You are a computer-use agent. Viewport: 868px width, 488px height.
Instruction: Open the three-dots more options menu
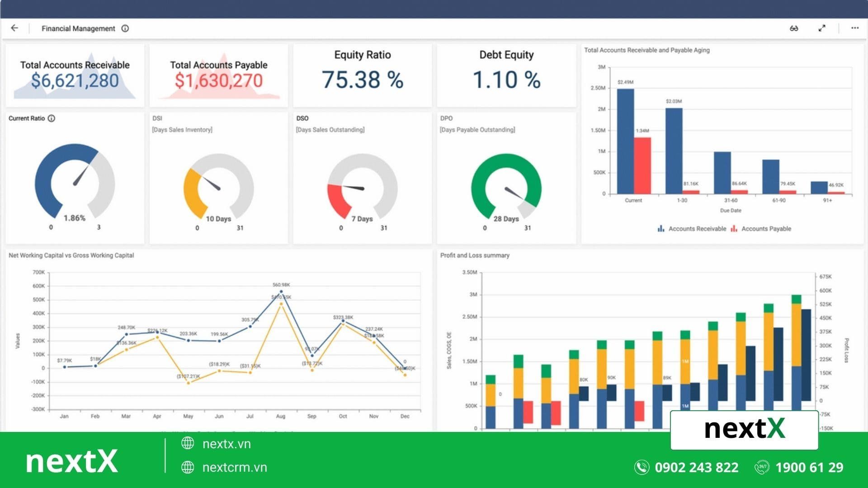point(854,28)
